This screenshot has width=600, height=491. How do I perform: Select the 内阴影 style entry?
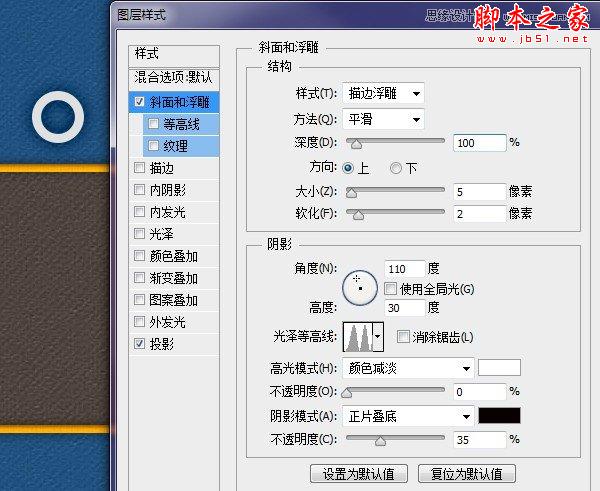coord(174,189)
